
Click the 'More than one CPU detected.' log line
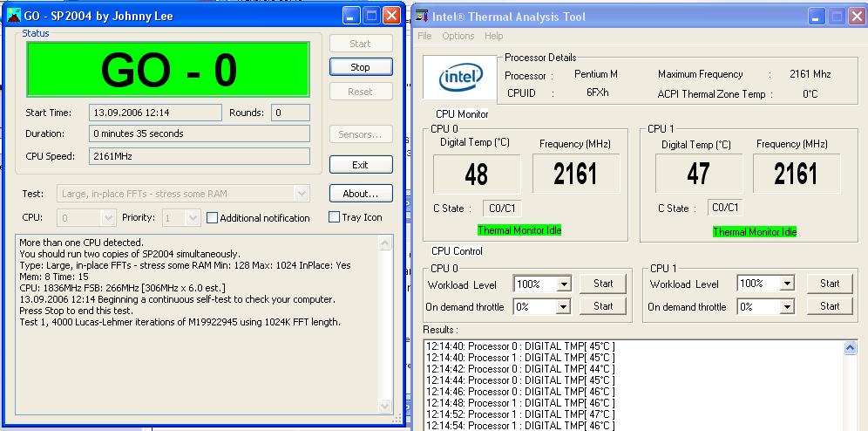(81, 243)
